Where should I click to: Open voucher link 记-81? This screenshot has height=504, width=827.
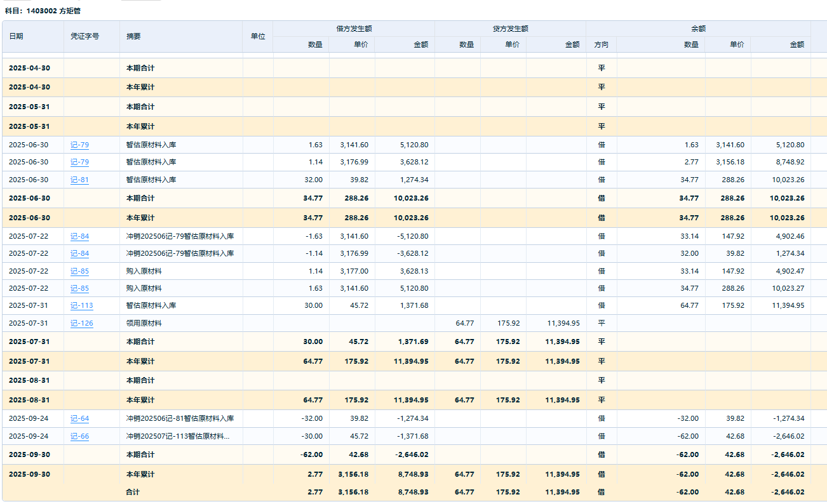click(x=79, y=180)
